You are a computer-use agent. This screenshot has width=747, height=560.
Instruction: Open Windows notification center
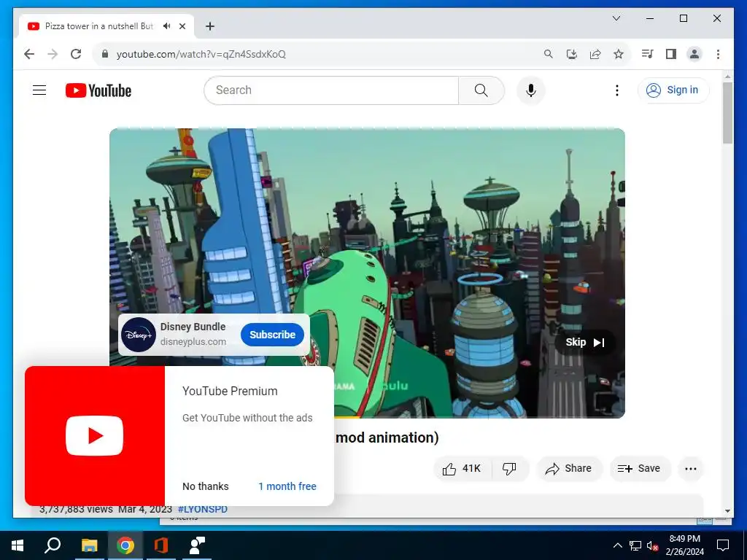[x=723, y=545]
